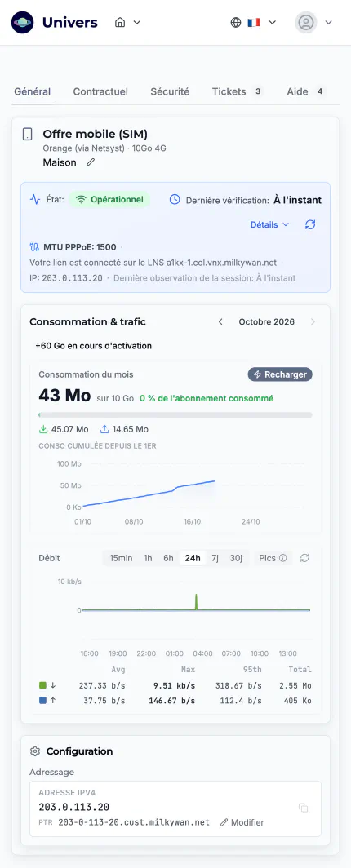Click the +60 Go en cours d'activation notice
This screenshot has width=351, height=868.
[94, 345]
